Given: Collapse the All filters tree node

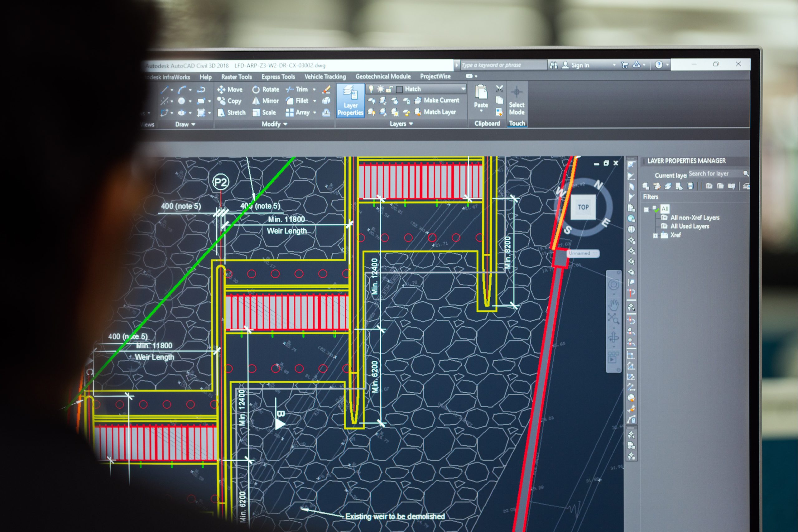Looking at the screenshot, I should 646,209.
